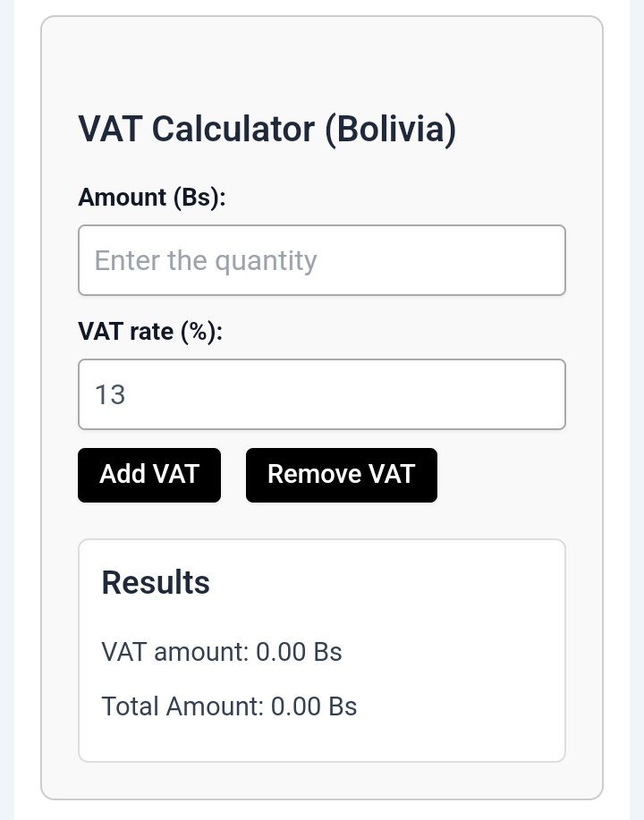Click the word "(Bolivia)" in the title
This screenshot has height=820, width=644.
click(391, 129)
